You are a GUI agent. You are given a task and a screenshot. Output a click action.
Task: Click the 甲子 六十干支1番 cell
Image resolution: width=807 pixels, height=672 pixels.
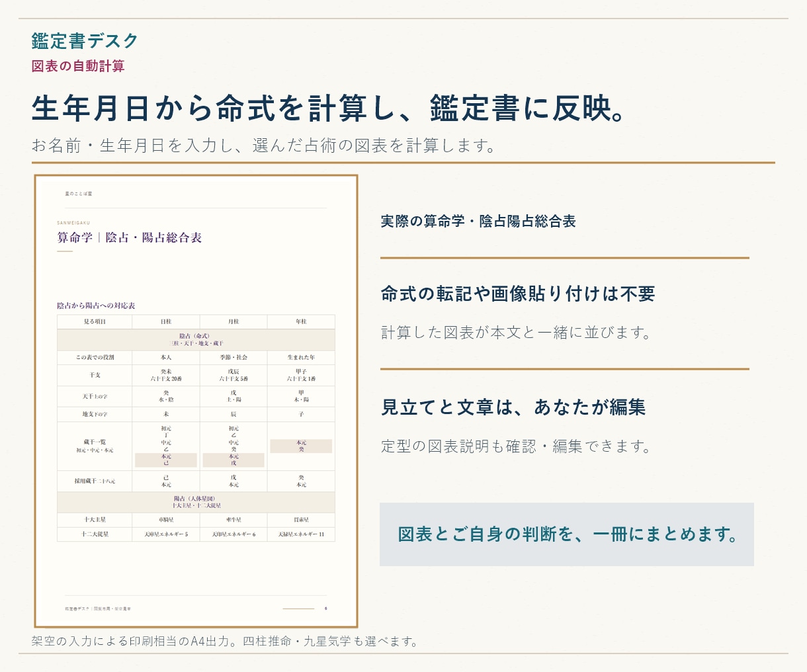301,375
